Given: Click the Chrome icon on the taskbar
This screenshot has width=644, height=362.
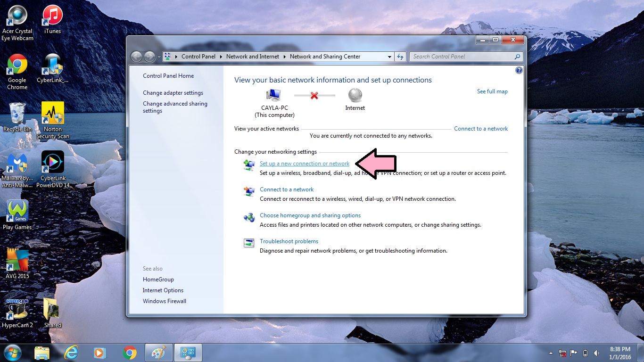Looking at the screenshot, I should click(130, 352).
